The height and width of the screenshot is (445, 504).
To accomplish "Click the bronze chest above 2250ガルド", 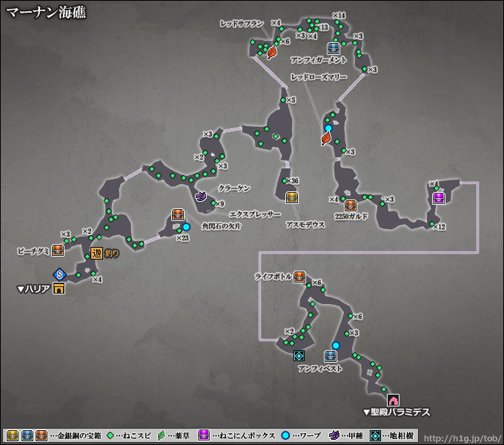I will tap(351, 205).
